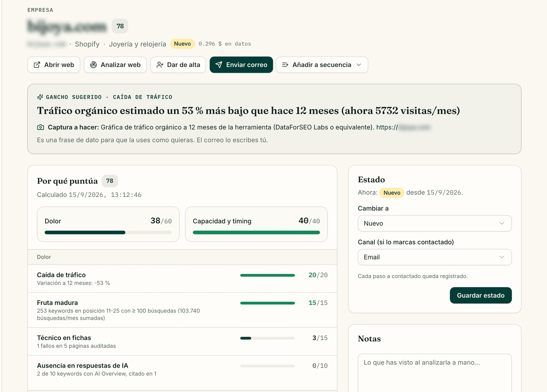Select the Fruta madura row title
This screenshot has height=392, width=547.
[57, 303]
